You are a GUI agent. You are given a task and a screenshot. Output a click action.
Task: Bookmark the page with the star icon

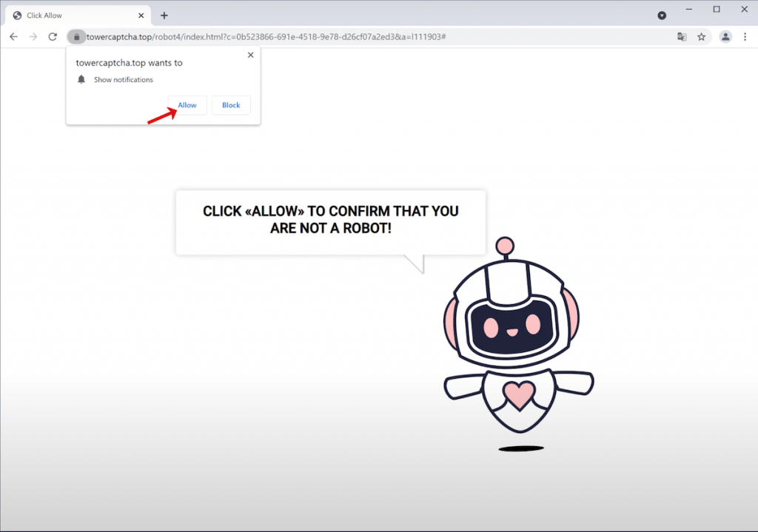point(702,36)
